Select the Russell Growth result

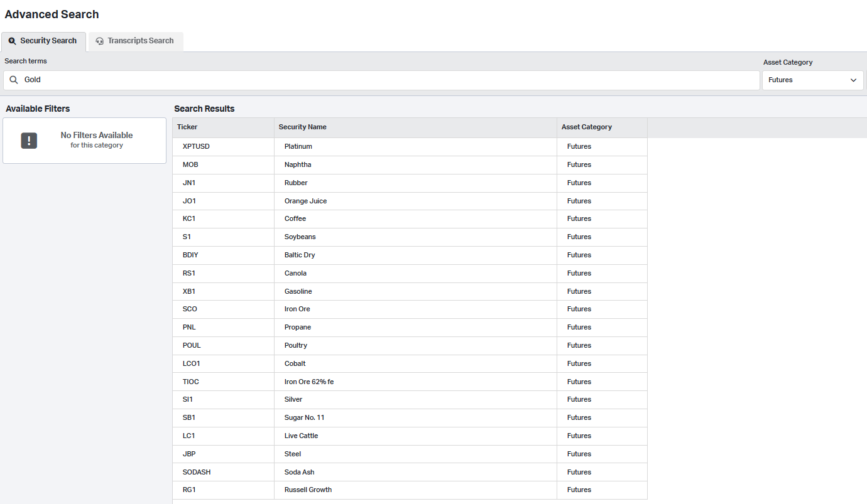click(308, 490)
